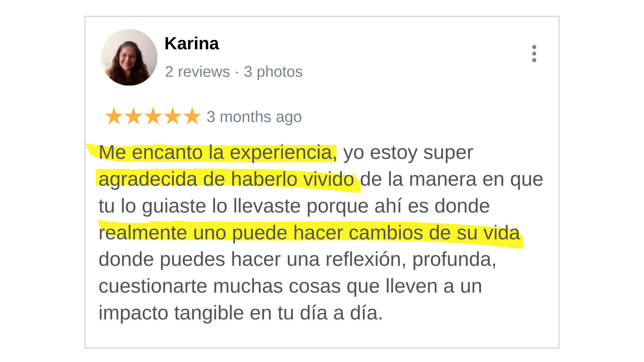Click the '2 reviews' text
Image resolution: width=644 pixels, height=362 pixels.
click(197, 72)
